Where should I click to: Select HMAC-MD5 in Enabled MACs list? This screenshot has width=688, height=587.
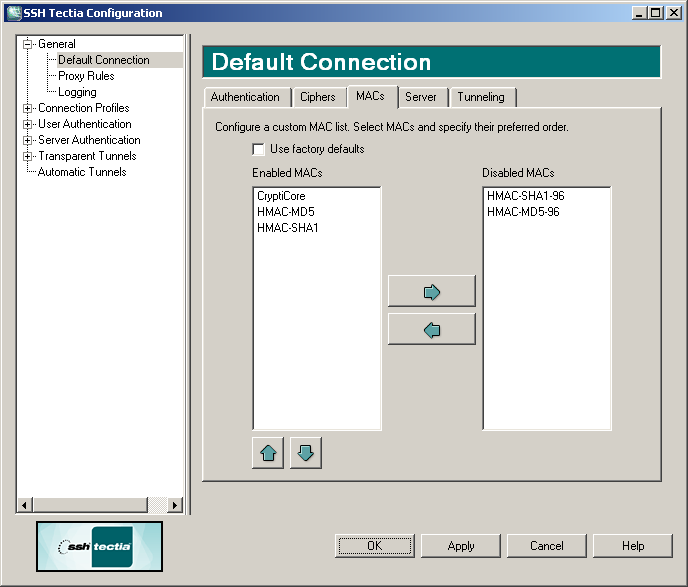[285, 212]
